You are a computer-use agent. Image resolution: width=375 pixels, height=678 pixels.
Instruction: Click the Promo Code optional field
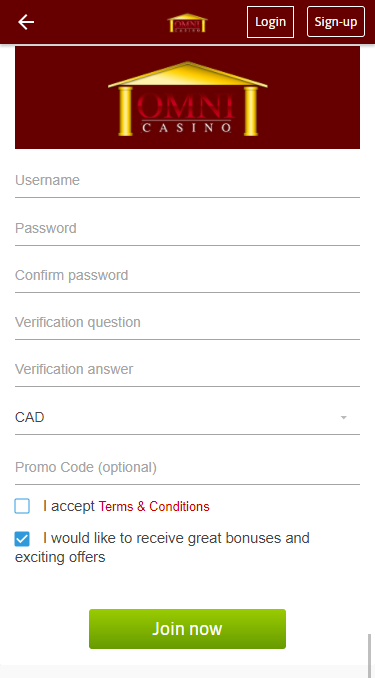point(187,468)
